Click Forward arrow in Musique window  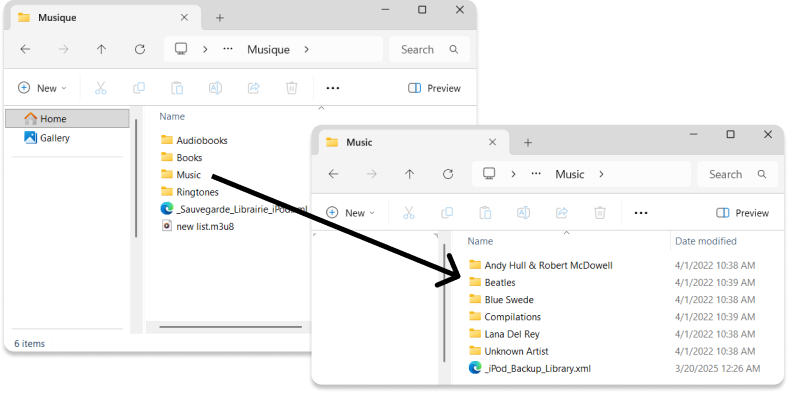pos(63,49)
